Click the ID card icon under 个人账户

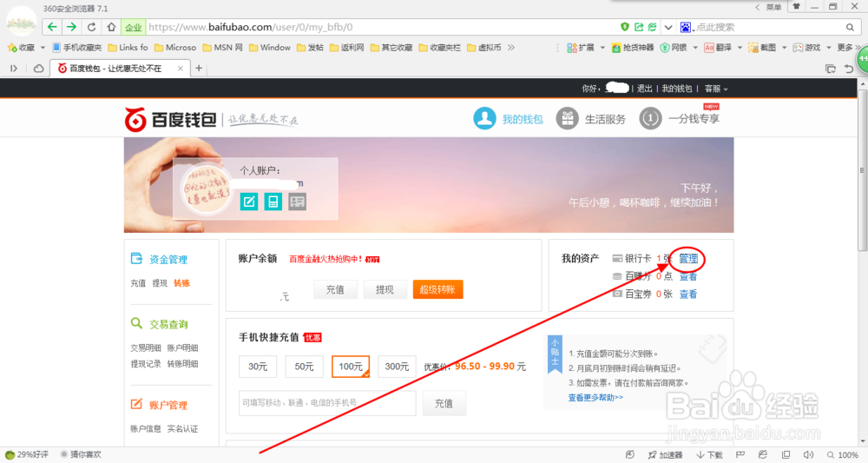297,202
